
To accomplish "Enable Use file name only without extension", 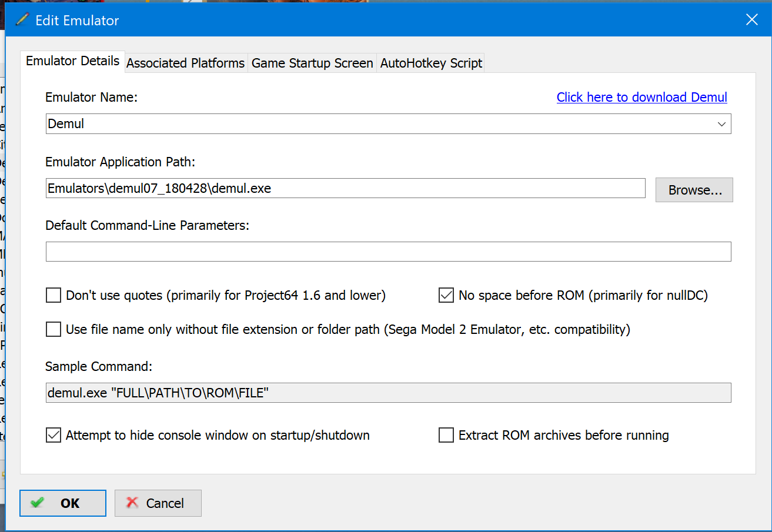I will [x=54, y=329].
